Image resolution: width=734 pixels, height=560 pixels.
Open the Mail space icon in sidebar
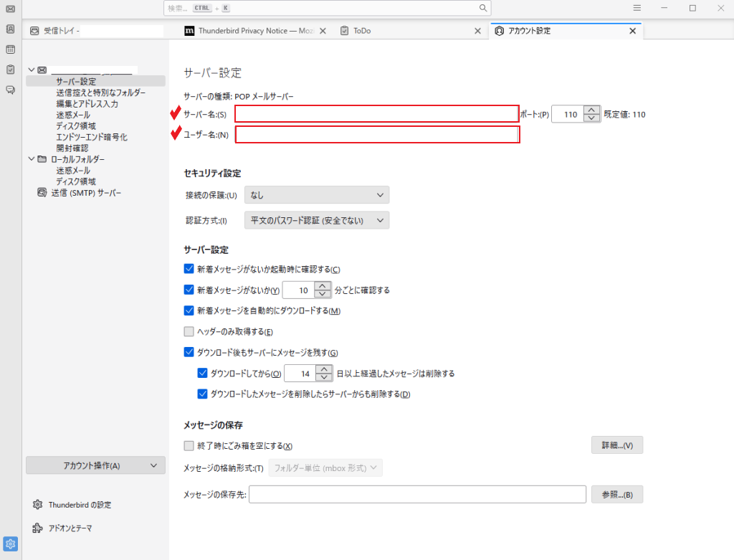pyautogui.click(x=10, y=9)
